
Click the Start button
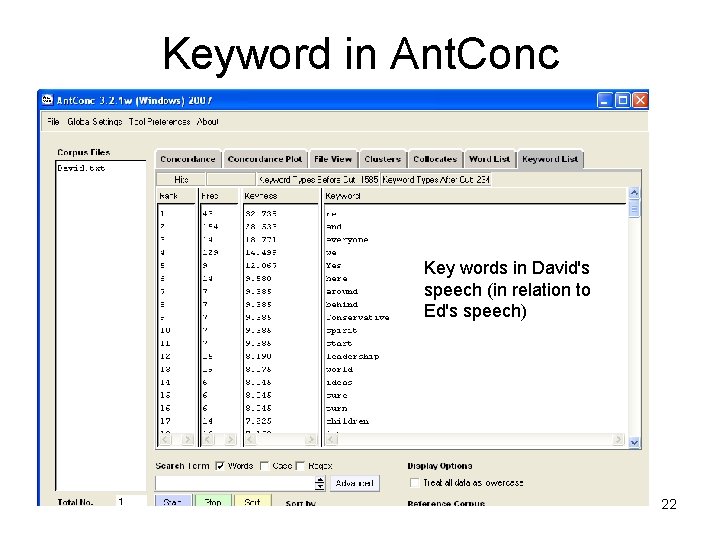point(173,501)
